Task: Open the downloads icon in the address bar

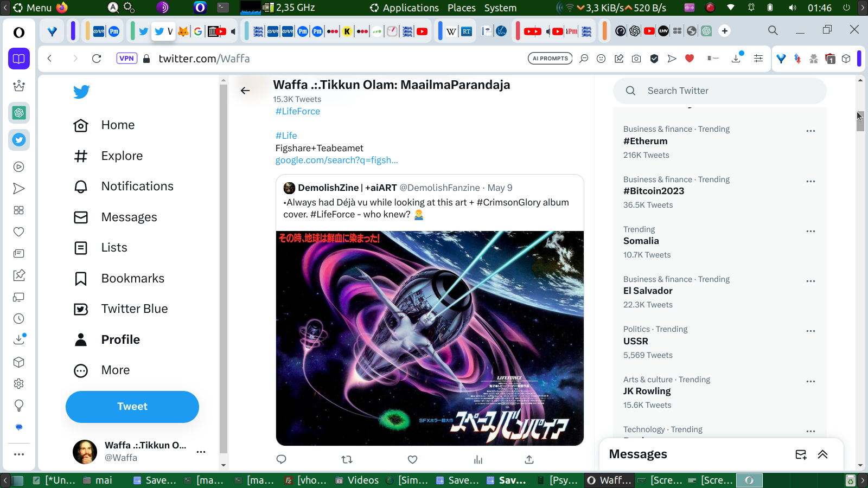Action: [737, 58]
